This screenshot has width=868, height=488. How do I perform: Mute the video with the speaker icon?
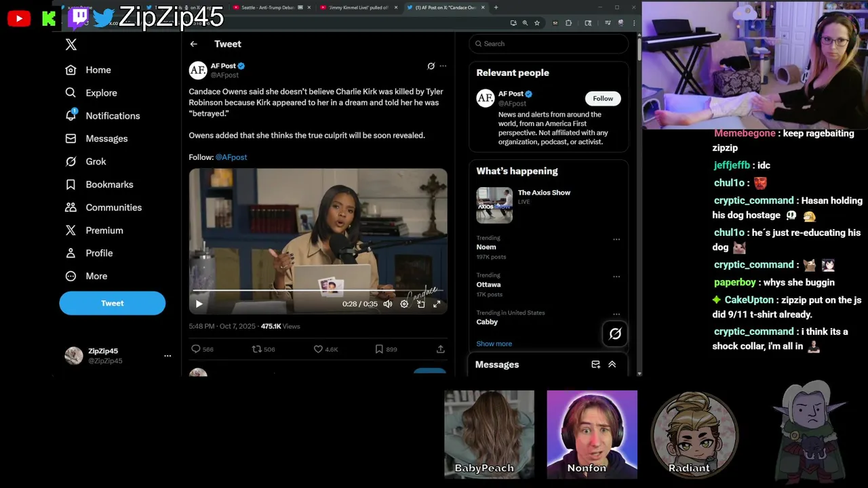tap(388, 304)
